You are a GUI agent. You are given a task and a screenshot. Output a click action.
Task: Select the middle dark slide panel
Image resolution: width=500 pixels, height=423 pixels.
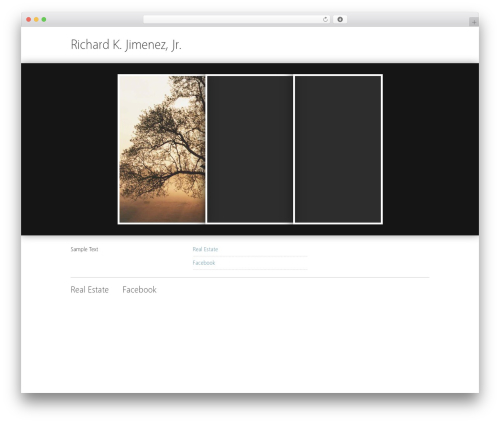point(250,149)
